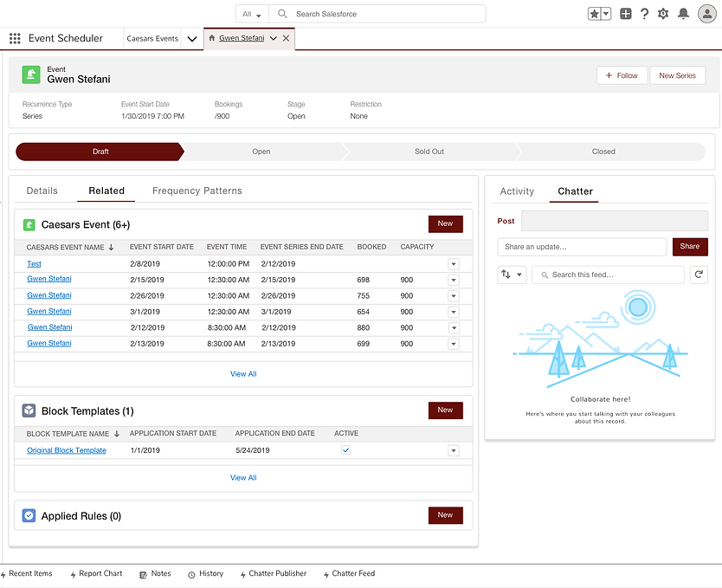Open row actions for 2/12/2019 8:30 AM event

(x=454, y=328)
